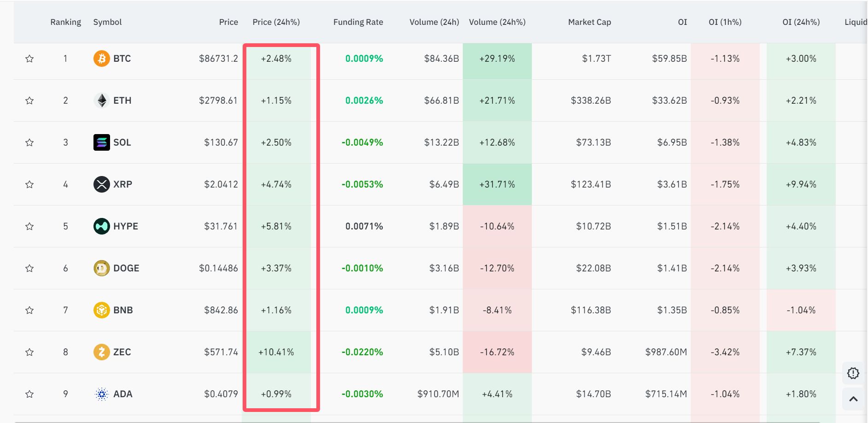Click the Zcash ZEC icon
Screen dimensions: 868x423
[x=101, y=352]
